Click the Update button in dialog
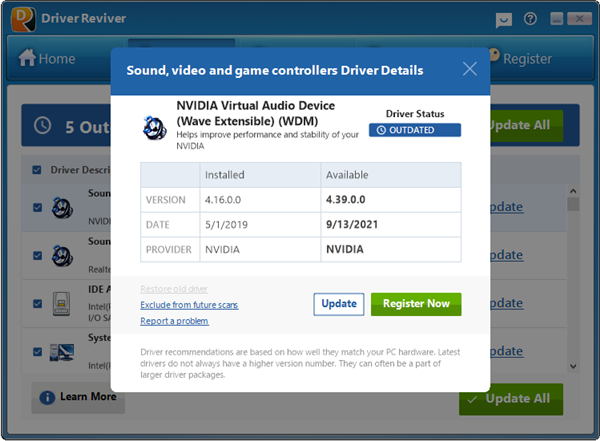Image resolution: width=600 pixels, height=441 pixels. click(339, 304)
